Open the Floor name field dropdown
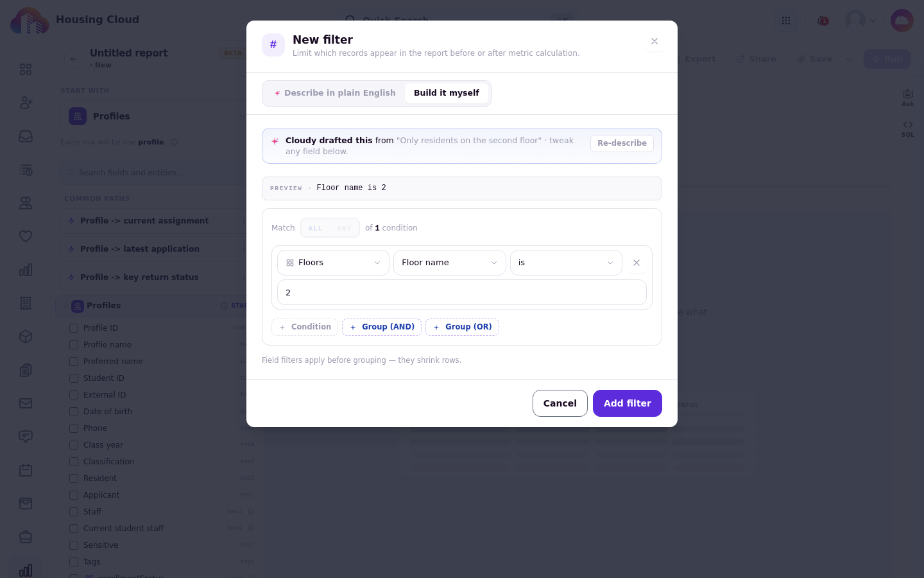This screenshot has height=578, width=924. point(449,263)
